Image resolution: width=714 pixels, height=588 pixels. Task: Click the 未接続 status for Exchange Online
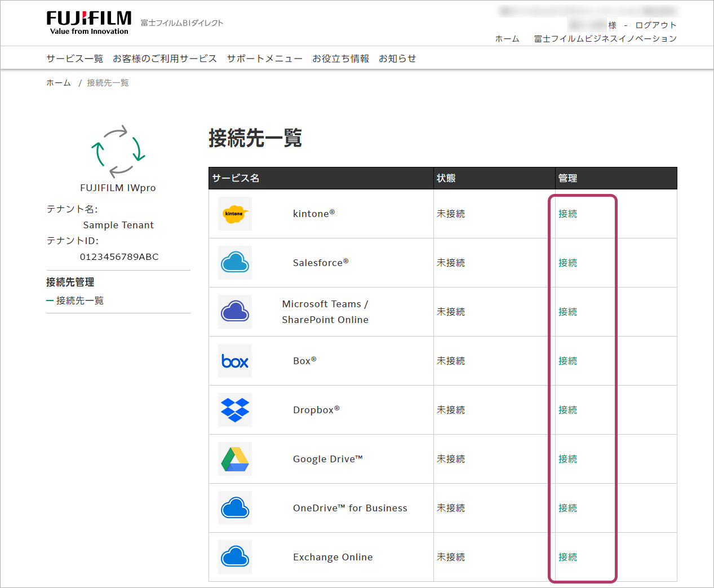(x=451, y=557)
